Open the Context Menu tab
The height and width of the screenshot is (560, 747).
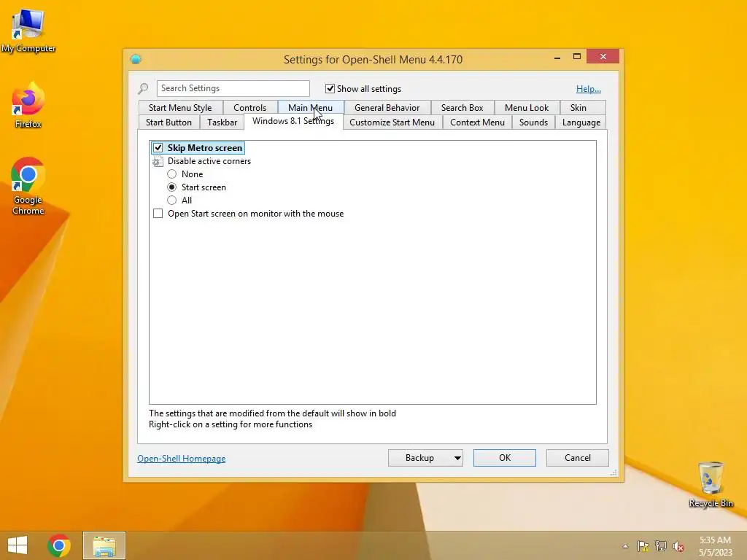[477, 122]
